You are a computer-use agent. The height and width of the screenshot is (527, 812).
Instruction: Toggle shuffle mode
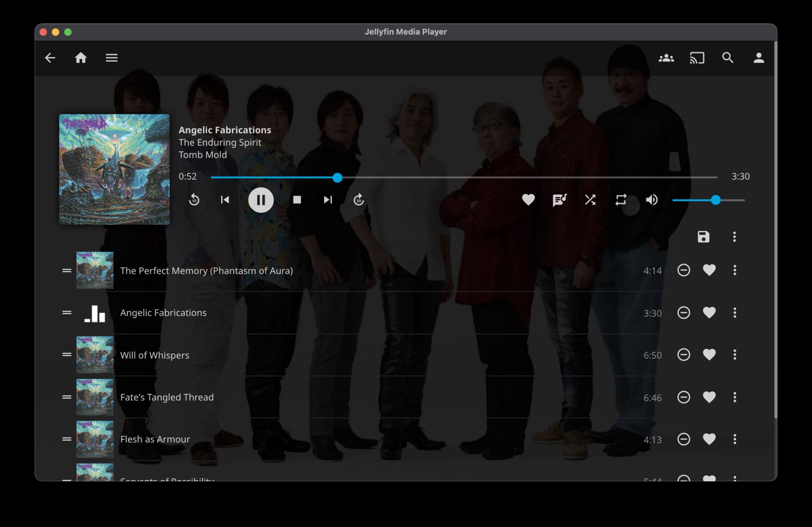pos(590,200)
